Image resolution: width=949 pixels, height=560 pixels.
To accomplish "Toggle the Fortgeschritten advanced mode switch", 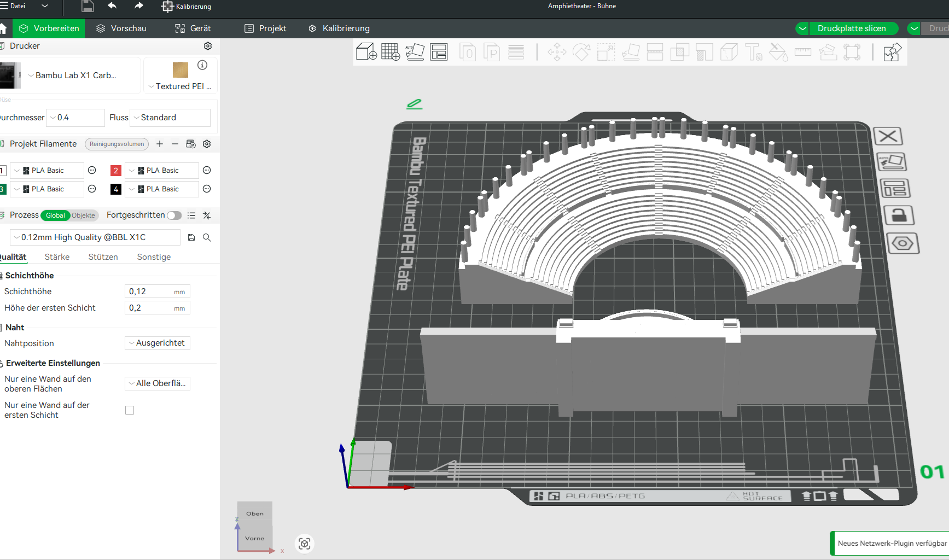I will coord(174,215).
